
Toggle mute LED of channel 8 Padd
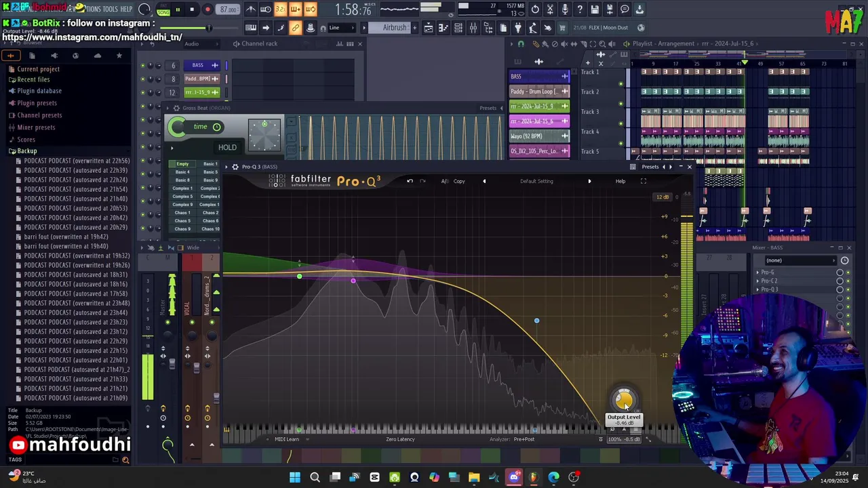click(x=143, y=79)
